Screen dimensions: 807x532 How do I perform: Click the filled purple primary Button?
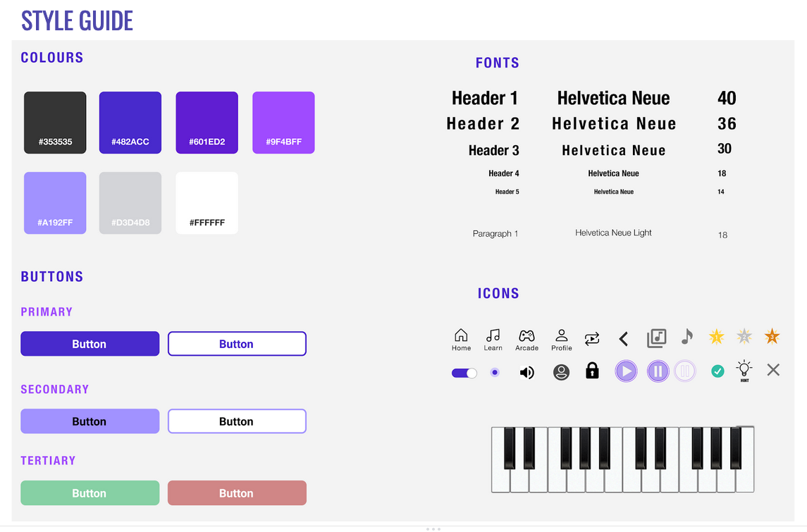click(90, 344)
